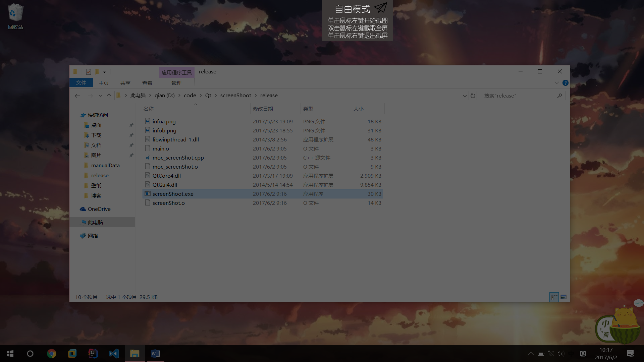Click the Word icon in taskbar
The height and width of the screenshot is (362, 644).
click(x=155, y=354)
